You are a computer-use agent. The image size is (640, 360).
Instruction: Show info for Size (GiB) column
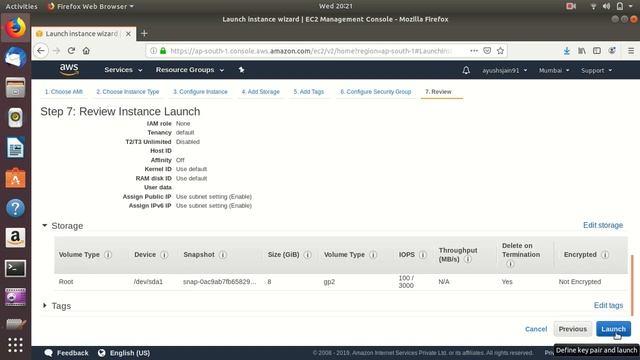point(307,255)
